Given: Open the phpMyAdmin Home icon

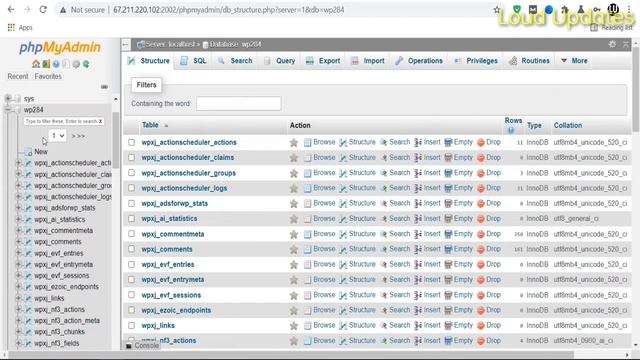Looking at the screenshot, I should pos(36,64).
